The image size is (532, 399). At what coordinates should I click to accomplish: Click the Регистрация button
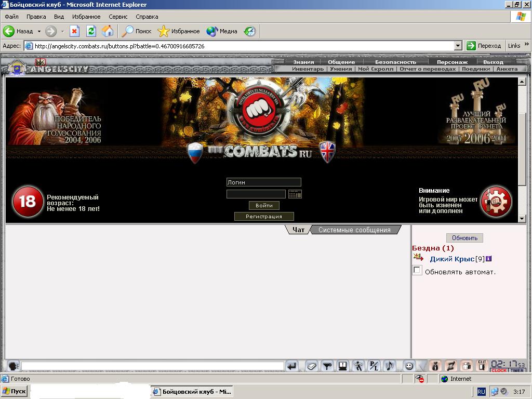pos(264,216)
